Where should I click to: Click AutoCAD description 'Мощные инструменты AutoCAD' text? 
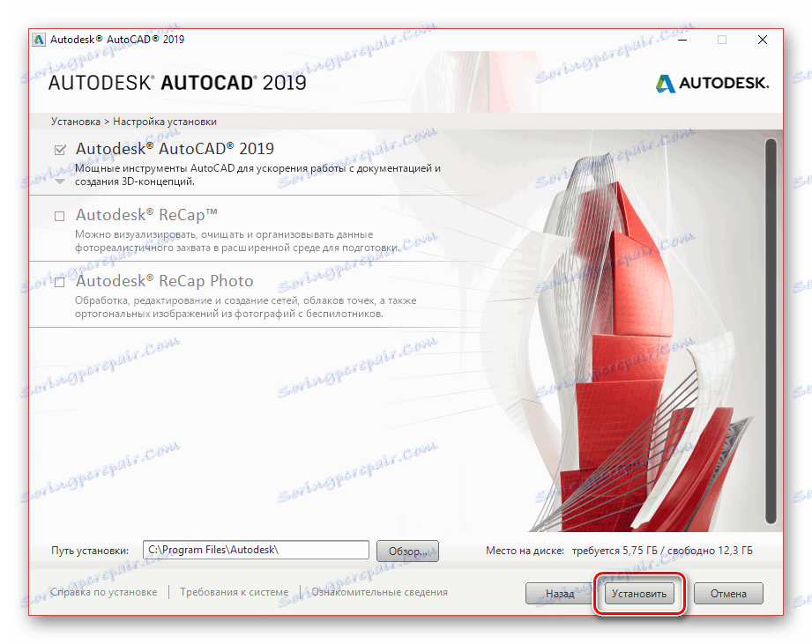tap(258, 174)
